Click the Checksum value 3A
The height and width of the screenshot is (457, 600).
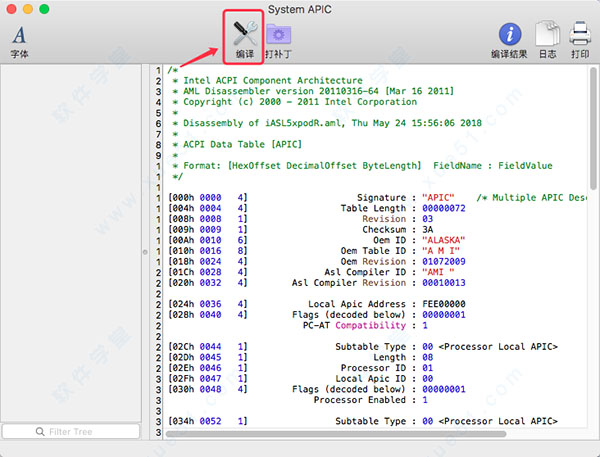click(x=427, y=230)
